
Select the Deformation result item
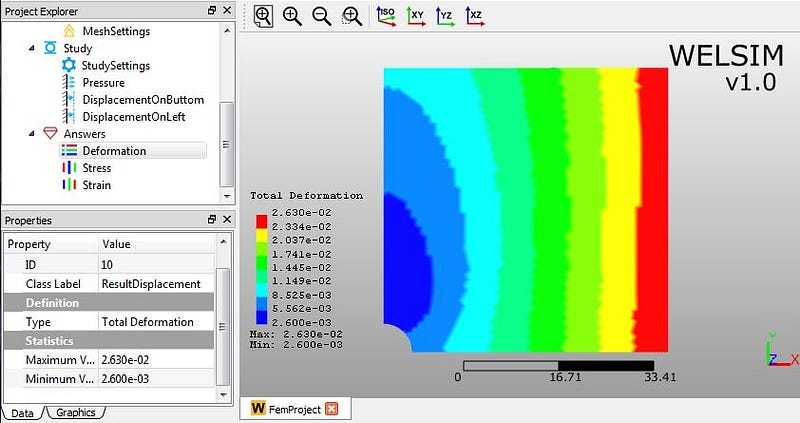pos(114,151)
